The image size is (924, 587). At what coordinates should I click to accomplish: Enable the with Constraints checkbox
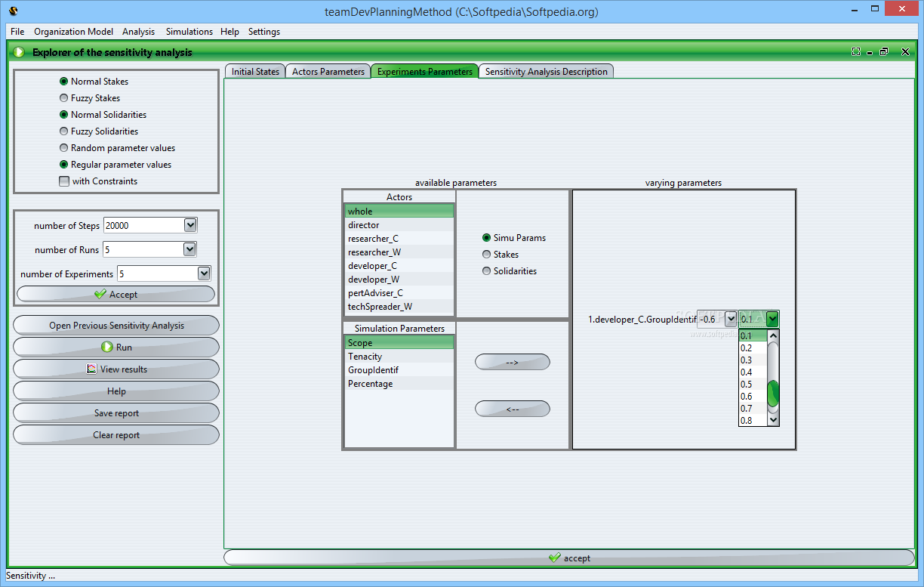(x=64, y=181)
